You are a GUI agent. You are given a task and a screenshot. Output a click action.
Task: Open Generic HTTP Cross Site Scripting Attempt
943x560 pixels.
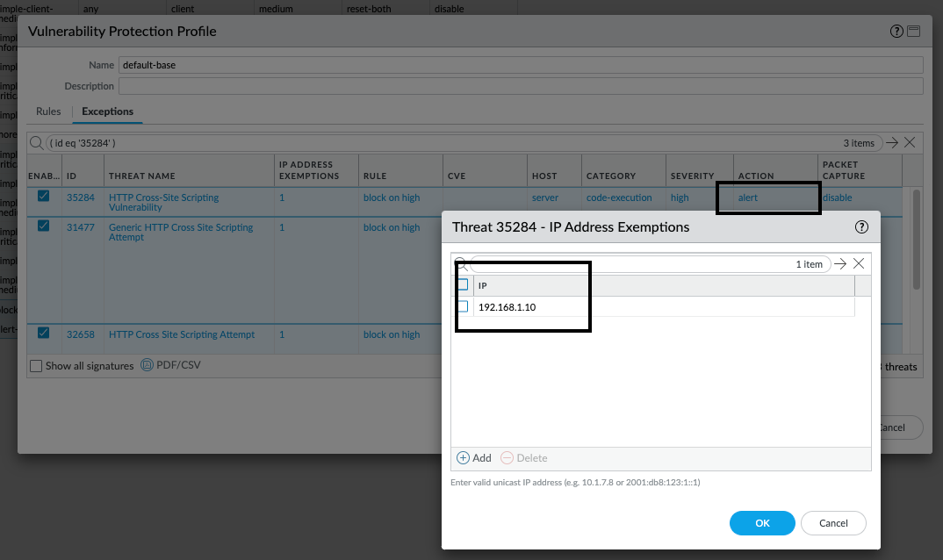(x=181, y=233)
